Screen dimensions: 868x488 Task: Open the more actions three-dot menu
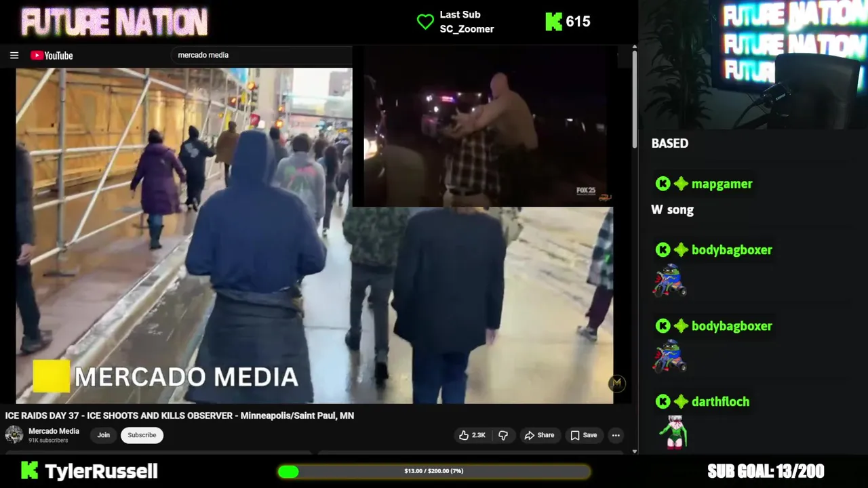[616, 435]
